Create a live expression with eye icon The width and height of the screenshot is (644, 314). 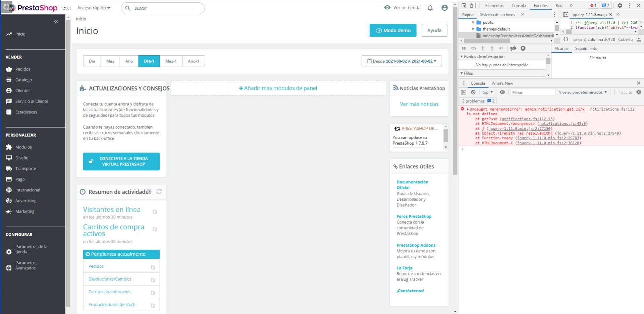(x=502, y=92)
